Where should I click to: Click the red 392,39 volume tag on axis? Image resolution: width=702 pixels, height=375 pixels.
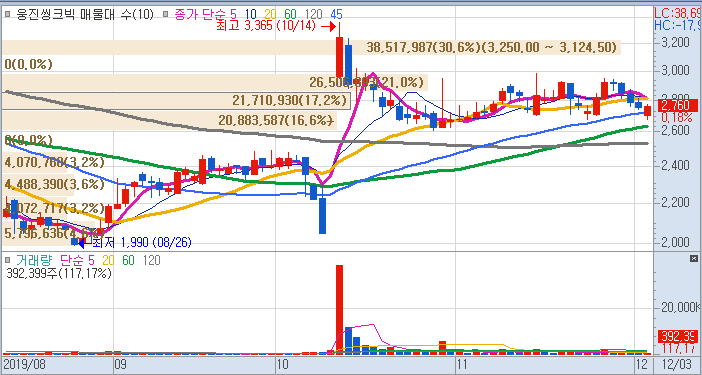click(x=678, y=337)
